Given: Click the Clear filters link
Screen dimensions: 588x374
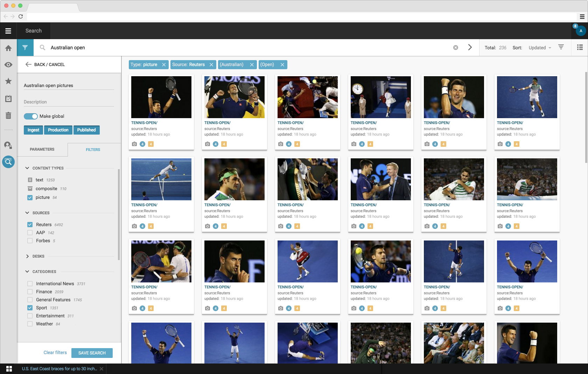Looking at the screenshot, I should pyautogui.click(x=55, y=353).
